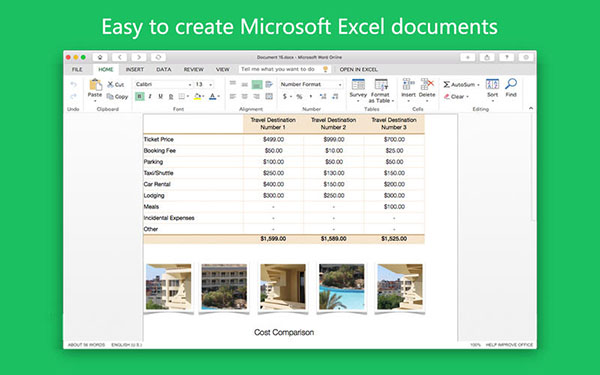
Task: Open the font color A swatch
Action: (x=213, y=96)
